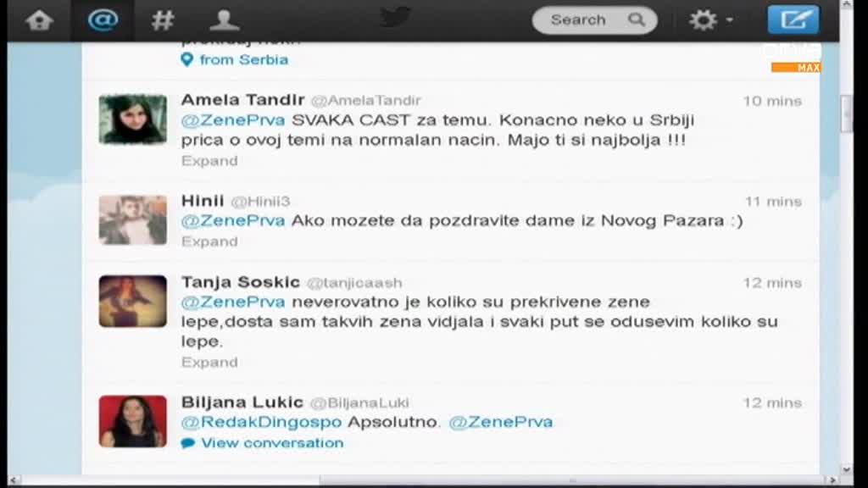Compose a new tweet
Viewport: 868px width, 488px height.
coord(793,20)
